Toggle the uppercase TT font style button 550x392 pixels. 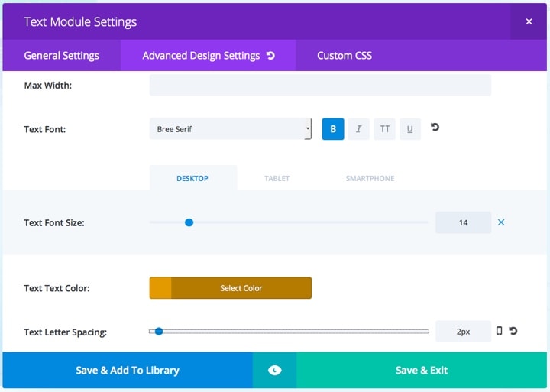(384, 129)
